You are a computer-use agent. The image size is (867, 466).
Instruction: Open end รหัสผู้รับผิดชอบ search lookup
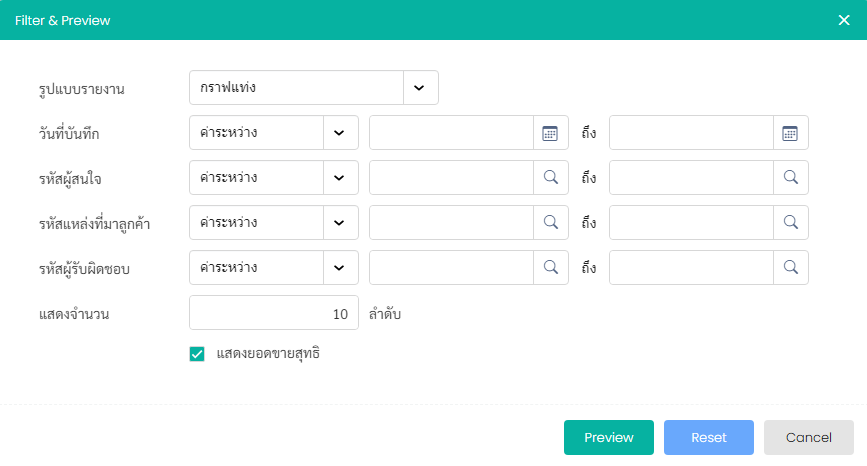pos(791,268)
